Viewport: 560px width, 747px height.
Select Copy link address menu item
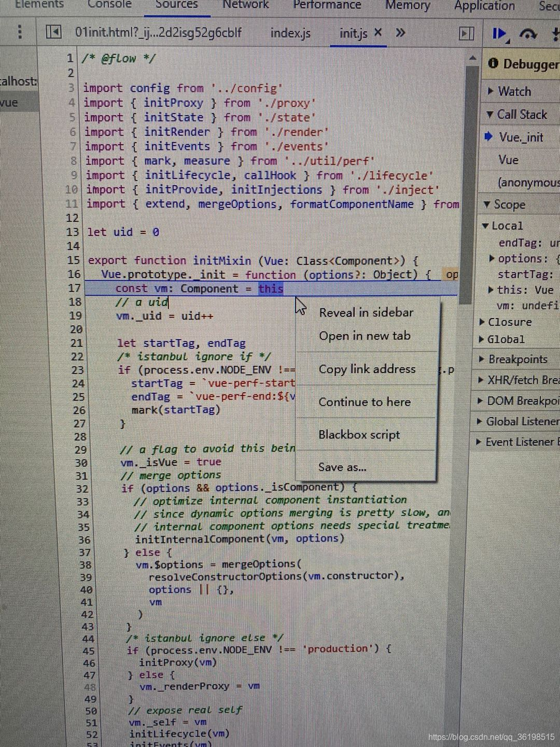coord(367,369)
